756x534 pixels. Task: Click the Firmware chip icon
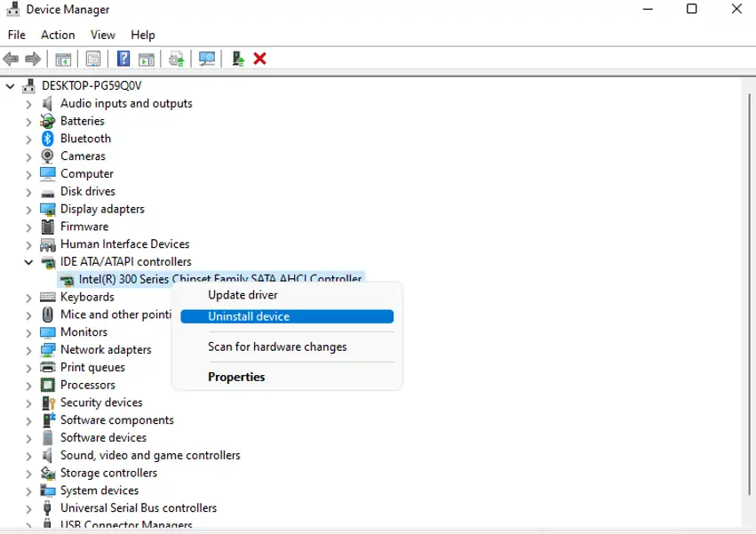pos(47,227)
